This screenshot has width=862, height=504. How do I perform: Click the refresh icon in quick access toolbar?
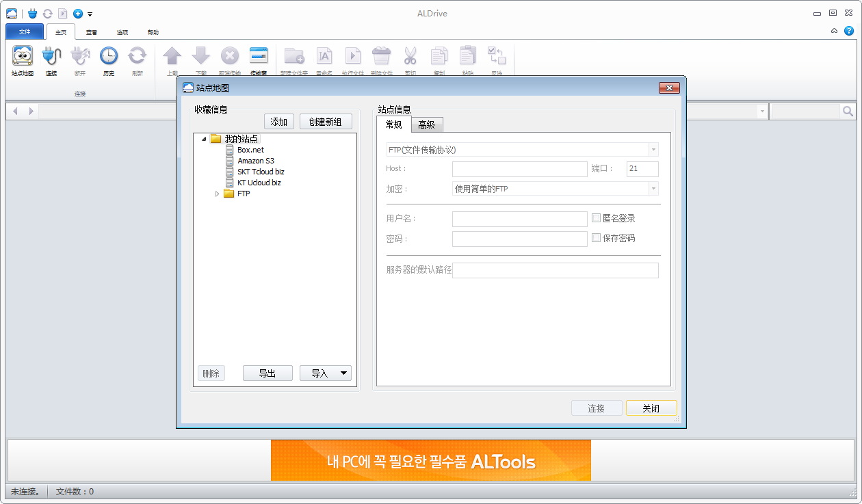[47, 13]
